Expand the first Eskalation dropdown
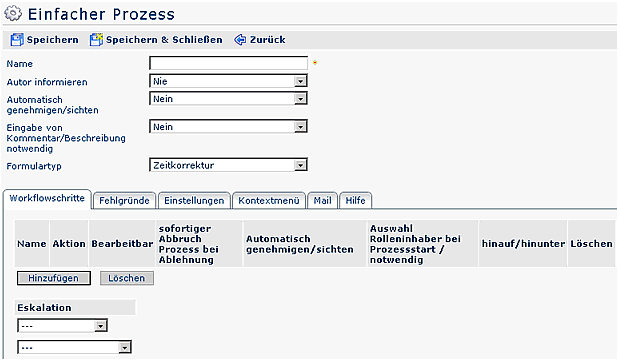This screenshot has width=620, height=360. pyautogui.click(x=62, y=326)
